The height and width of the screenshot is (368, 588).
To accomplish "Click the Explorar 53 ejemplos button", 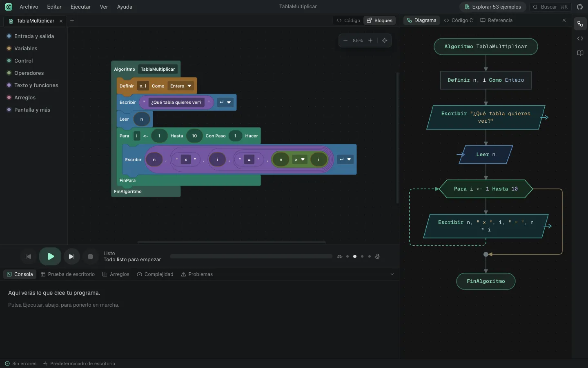I will point(493,7).
